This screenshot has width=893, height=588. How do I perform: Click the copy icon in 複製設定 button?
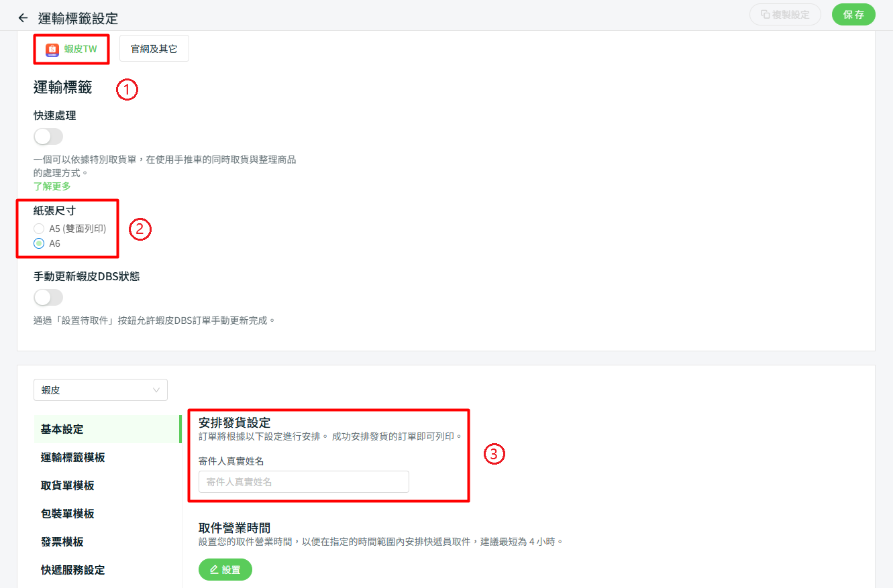pyautogui.click(x=765, y=14)
